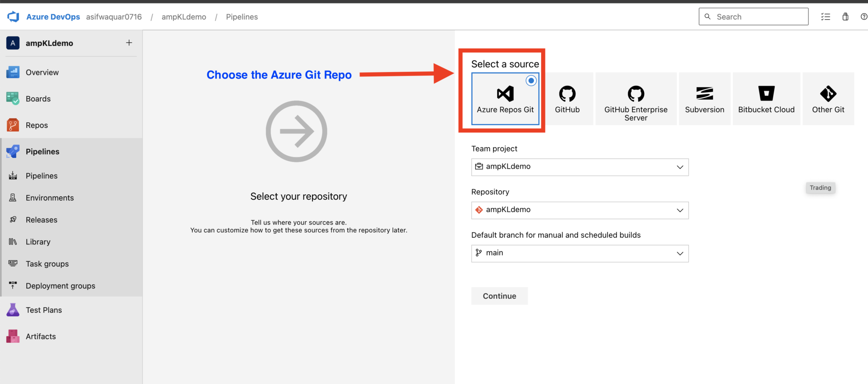Go to Artifacts in the sidebar
The height and width of the screenshot is (384, 868).
point(40,336)
